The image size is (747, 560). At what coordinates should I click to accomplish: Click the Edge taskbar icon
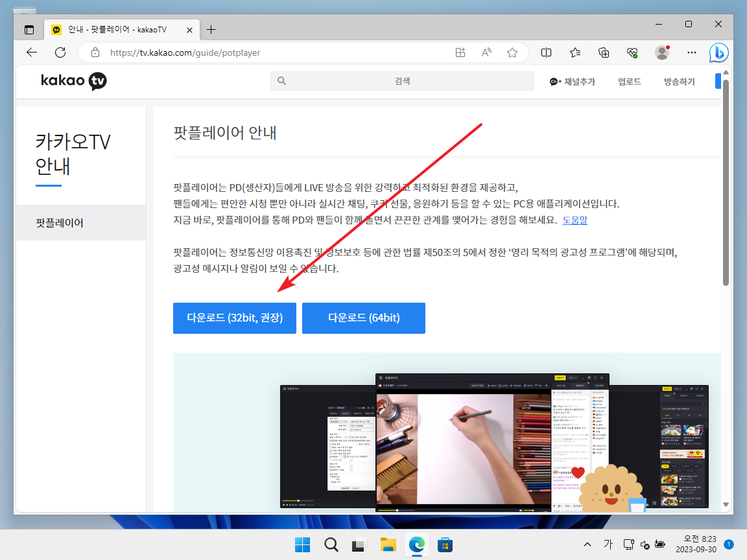pos(417,544)
